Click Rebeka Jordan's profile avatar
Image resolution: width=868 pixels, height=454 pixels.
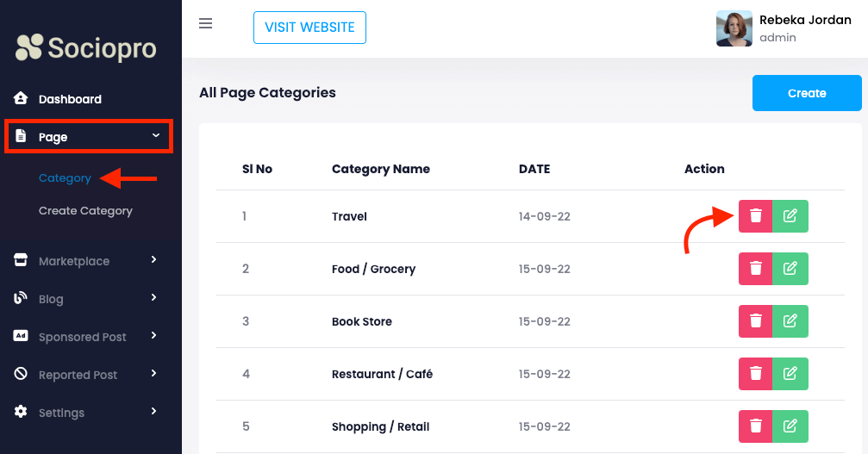734,28
